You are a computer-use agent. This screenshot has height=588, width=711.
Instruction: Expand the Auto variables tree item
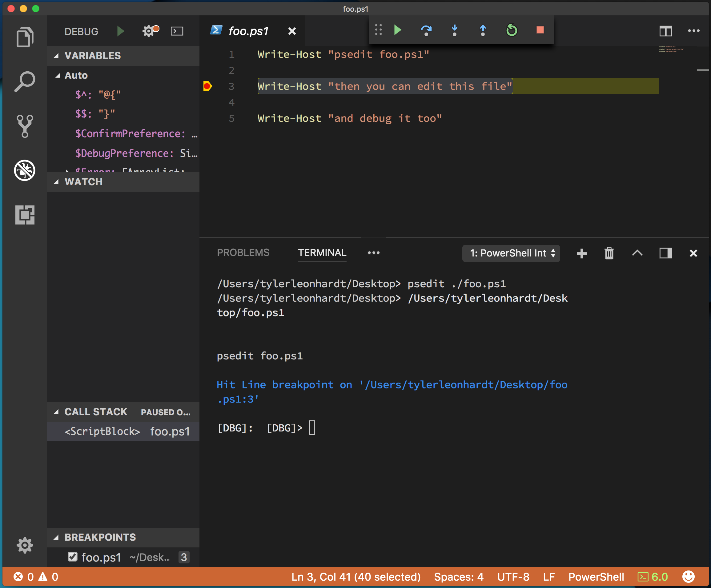coord(60,75)
